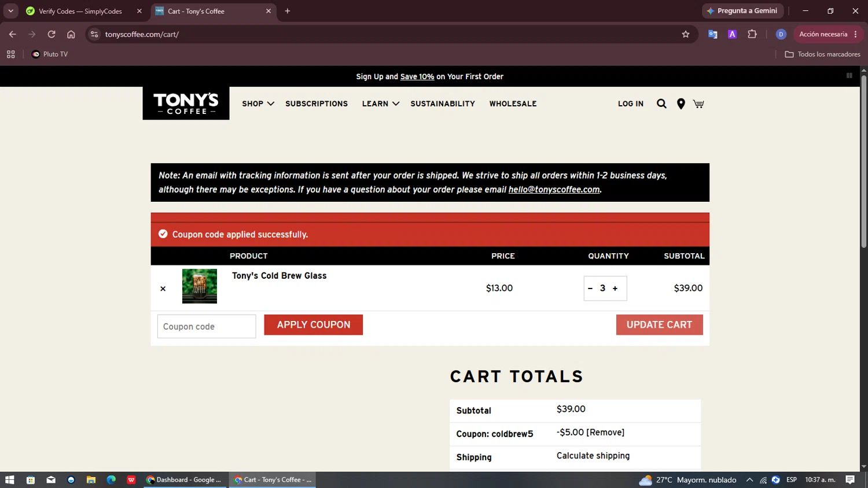Click the LOG IN link
Screen dimensions: 868x488
coord(631,103)
